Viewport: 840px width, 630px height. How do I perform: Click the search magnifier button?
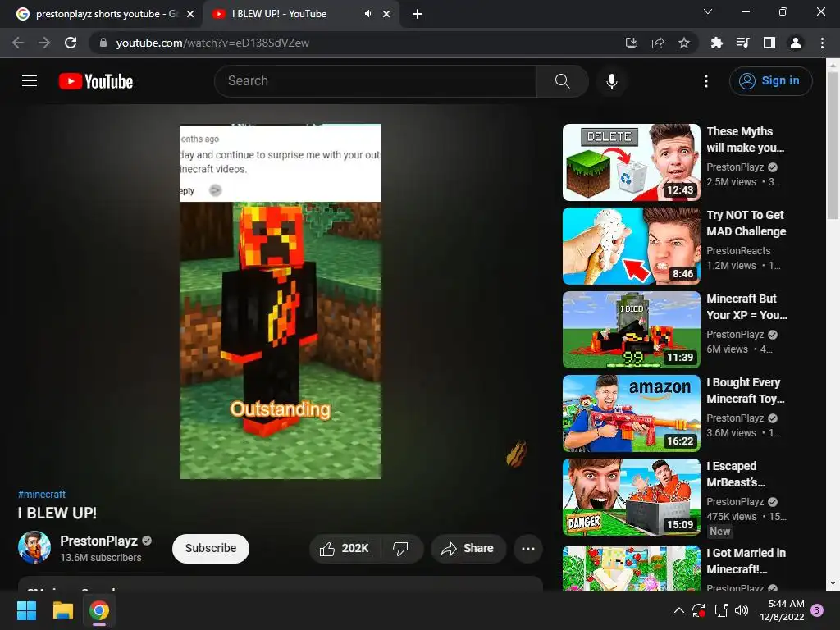563,81
